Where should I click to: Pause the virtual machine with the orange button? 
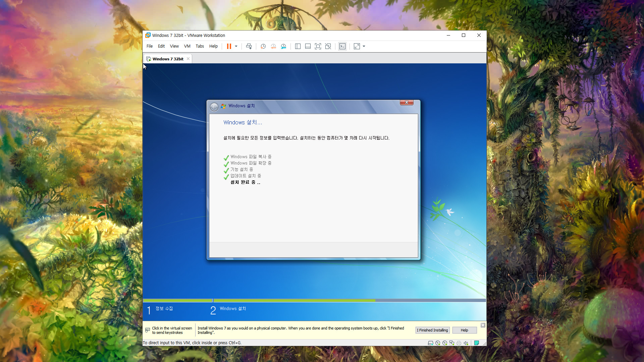tap(229, 46)
